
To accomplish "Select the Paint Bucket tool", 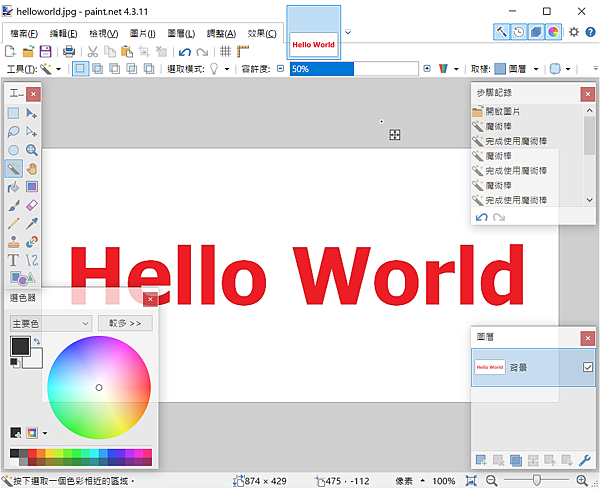I will 14,186.
